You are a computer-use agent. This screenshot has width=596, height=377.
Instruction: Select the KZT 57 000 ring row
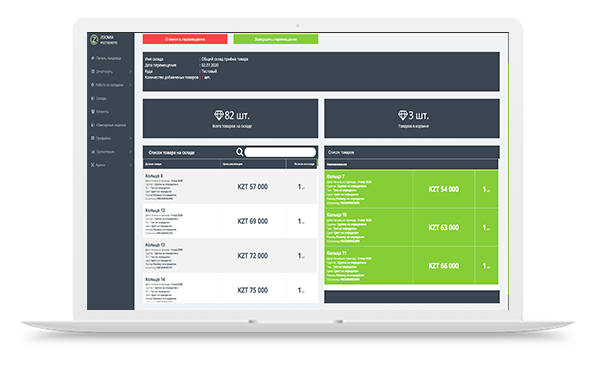[230, 187]
